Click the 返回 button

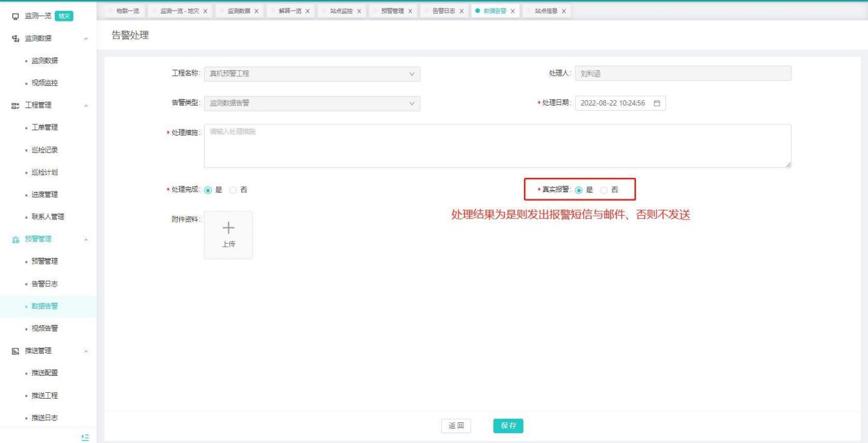456,425
